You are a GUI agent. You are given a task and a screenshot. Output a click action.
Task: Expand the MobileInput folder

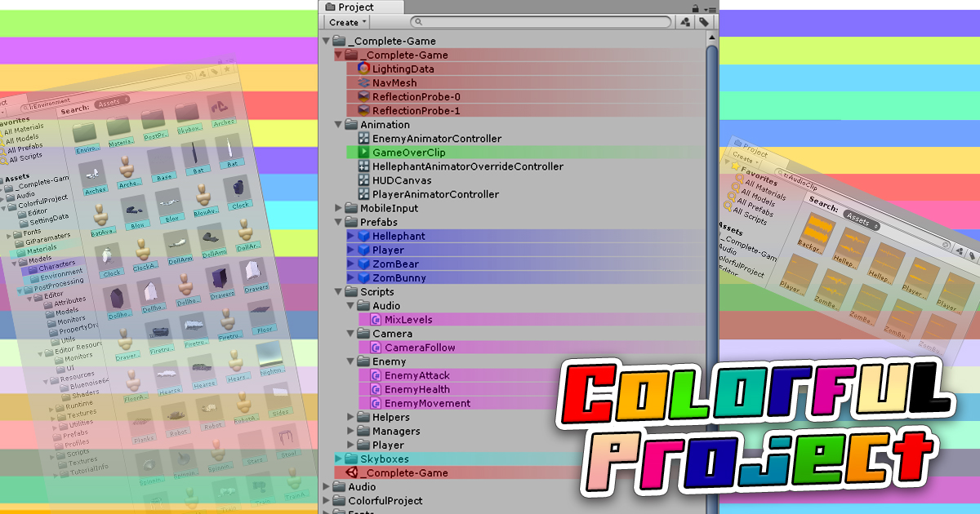pyautogui.click(x=338, y=208)
